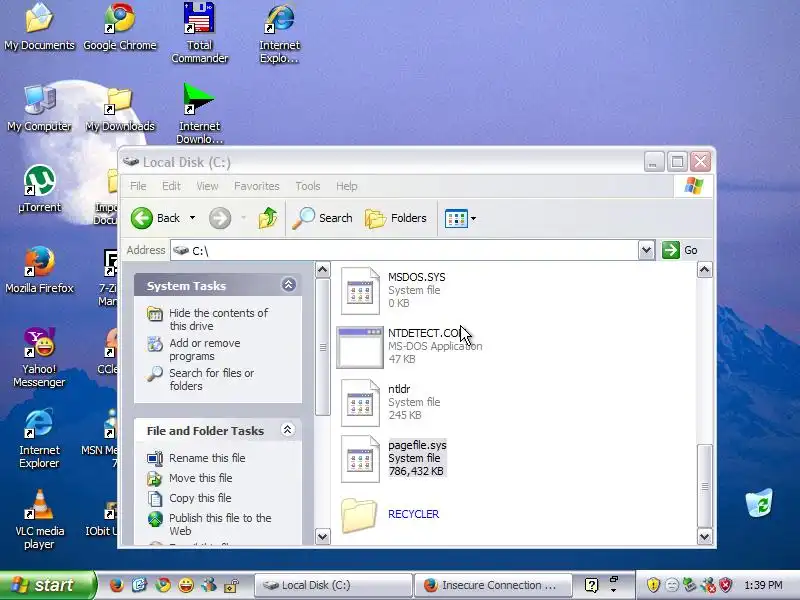800x600 pixels.
Task: Click Chrome quick launch icon in taskbar
Action: pyautogui.click(x=163, y=585)
